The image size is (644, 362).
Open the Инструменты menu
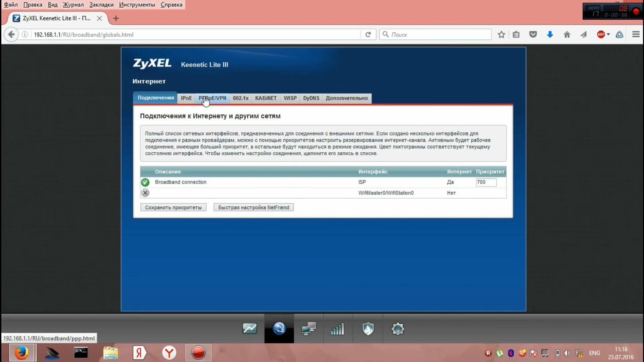(x=137, y=5)
